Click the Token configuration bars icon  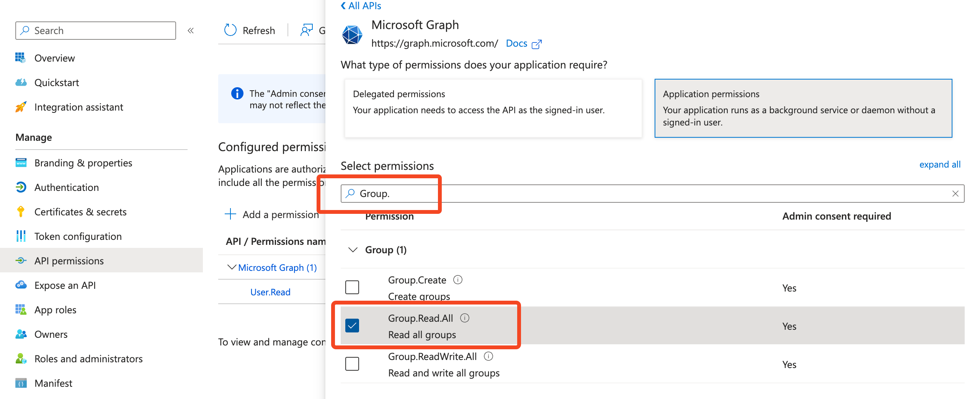[21, 236]
